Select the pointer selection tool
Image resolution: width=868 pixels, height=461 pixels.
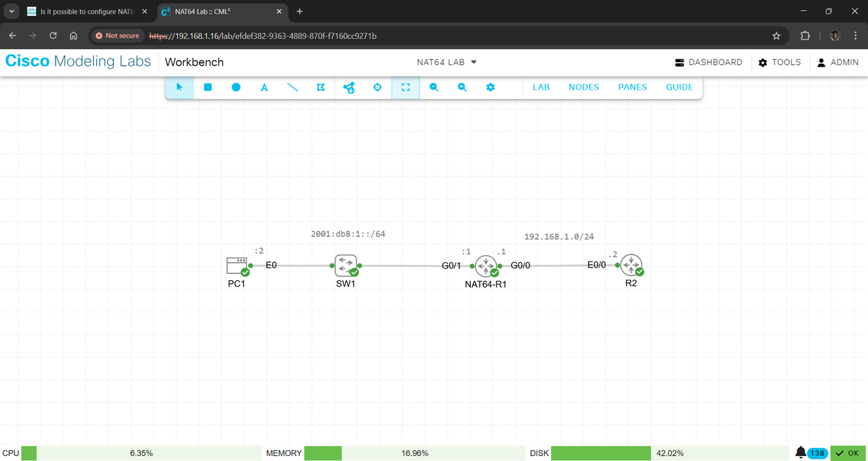click(179, 87)
